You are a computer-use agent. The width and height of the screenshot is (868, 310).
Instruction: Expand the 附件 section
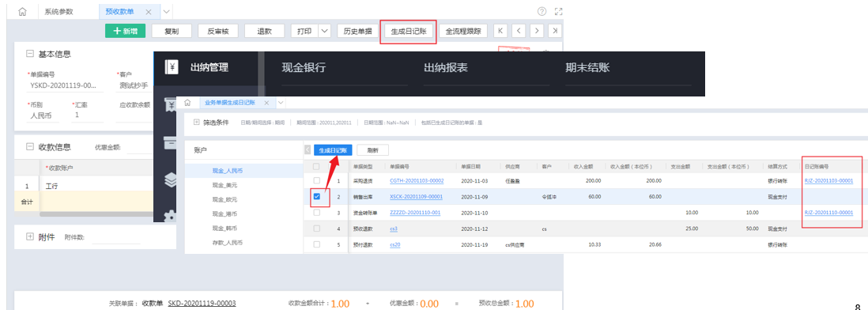[x=29, y=237]
